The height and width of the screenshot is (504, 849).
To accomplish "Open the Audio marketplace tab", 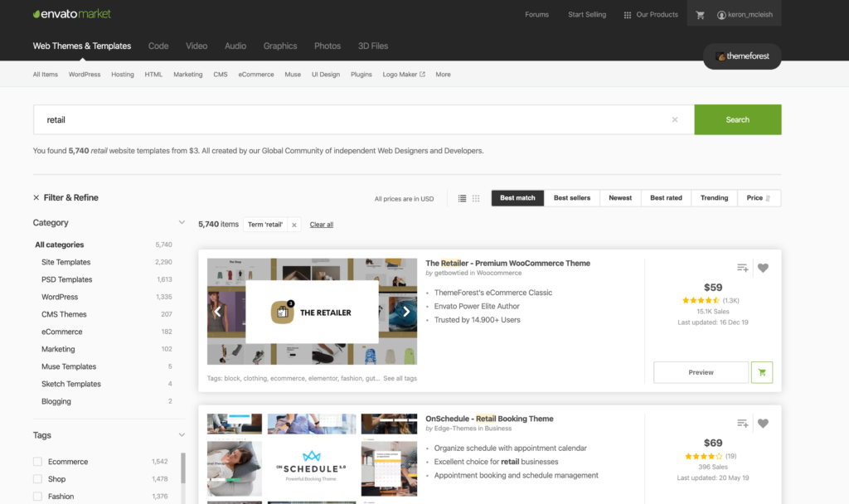I will 235,46.
